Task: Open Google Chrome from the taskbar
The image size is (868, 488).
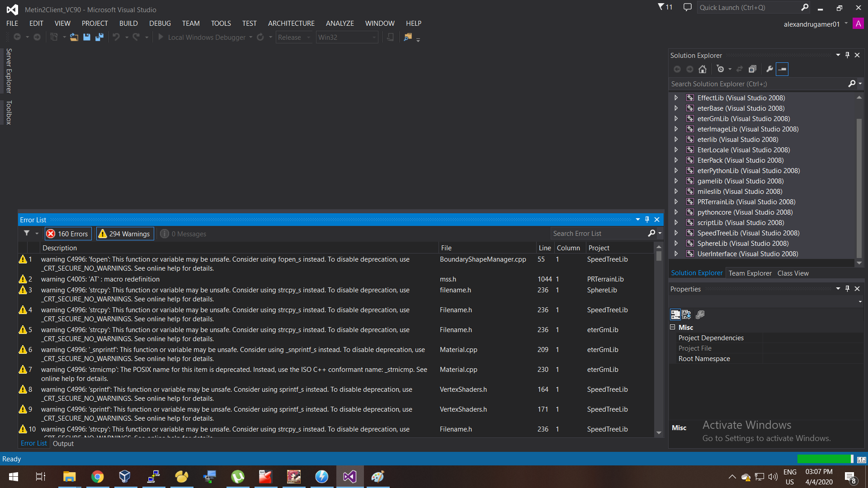Action: pyautogui.click(x=97, y=477)
